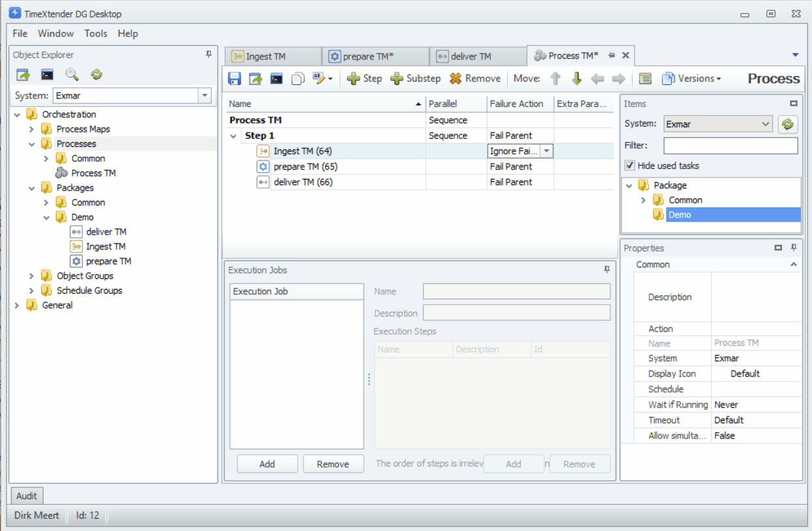The image size is (812, 531).
Task: Save the Process TM changes
Action: [234, 78]
